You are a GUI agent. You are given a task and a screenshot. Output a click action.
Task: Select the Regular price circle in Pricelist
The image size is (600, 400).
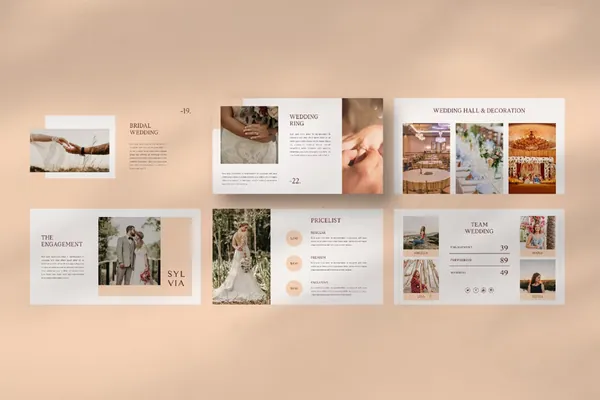click(295, 238)
